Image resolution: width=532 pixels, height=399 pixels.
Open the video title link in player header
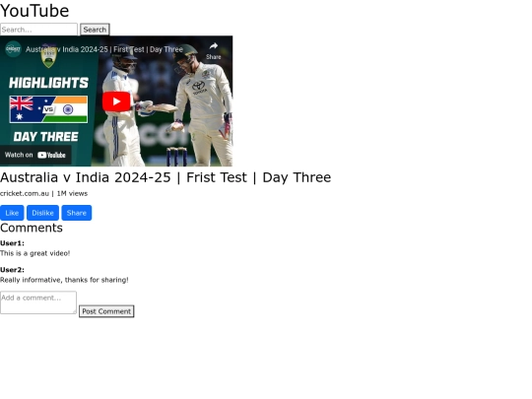tap(104, 49)
